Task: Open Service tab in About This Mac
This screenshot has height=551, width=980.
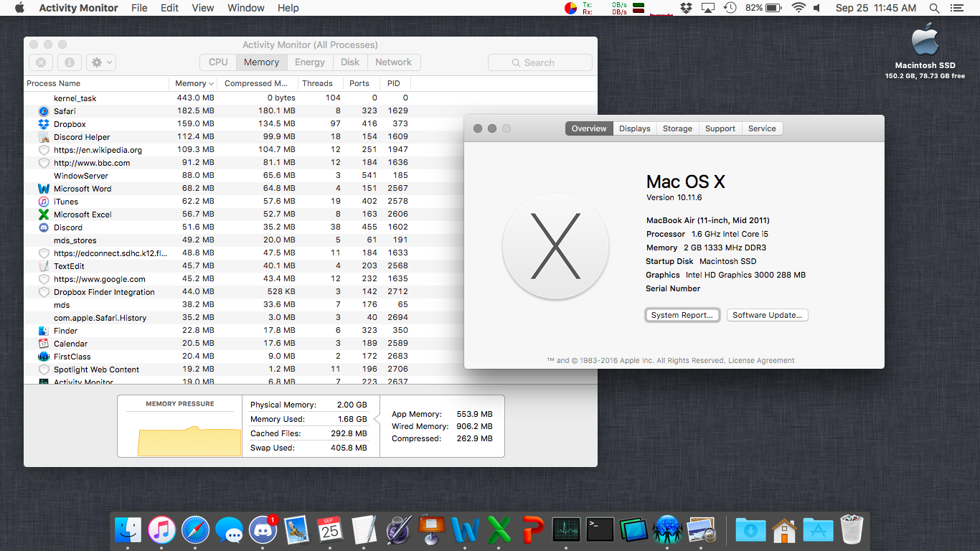Action: click(762, 128)
